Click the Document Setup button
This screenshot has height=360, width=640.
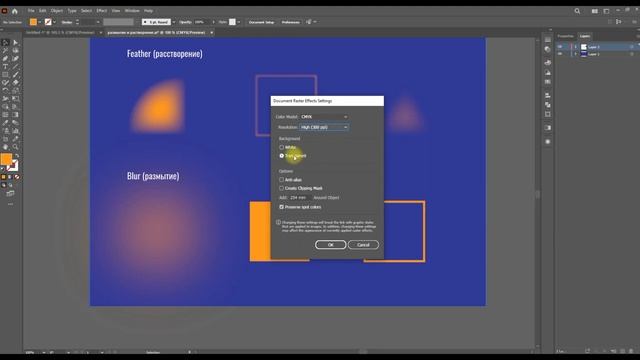click(262, 22)
